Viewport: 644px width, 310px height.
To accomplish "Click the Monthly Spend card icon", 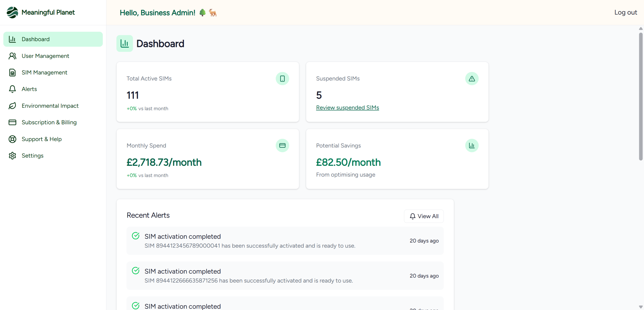I will pyautogui.click(x=282, y=145).
